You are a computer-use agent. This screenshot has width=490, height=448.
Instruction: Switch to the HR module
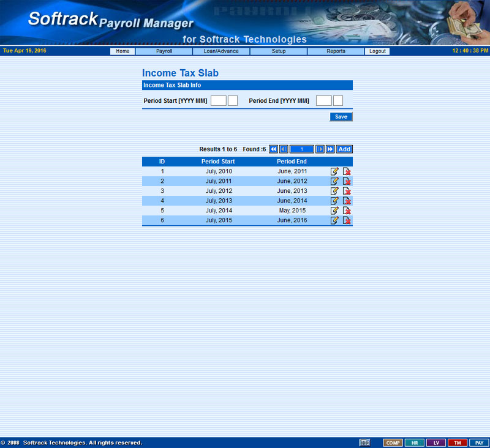click(x=415, y=442)
